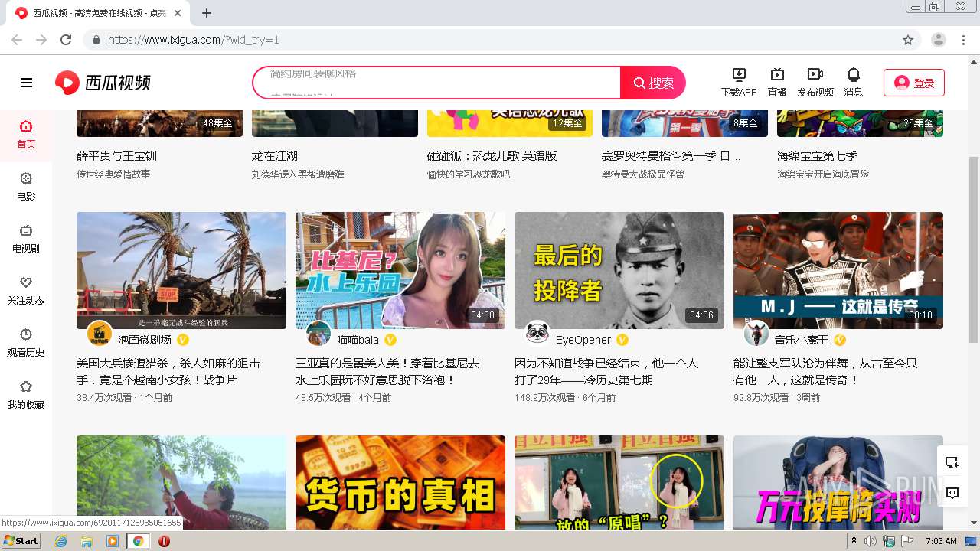This screenshot has height=551, width=980.
Task: Play the classroom 原唱 video thumbnail
Action: tap(619, 483)
